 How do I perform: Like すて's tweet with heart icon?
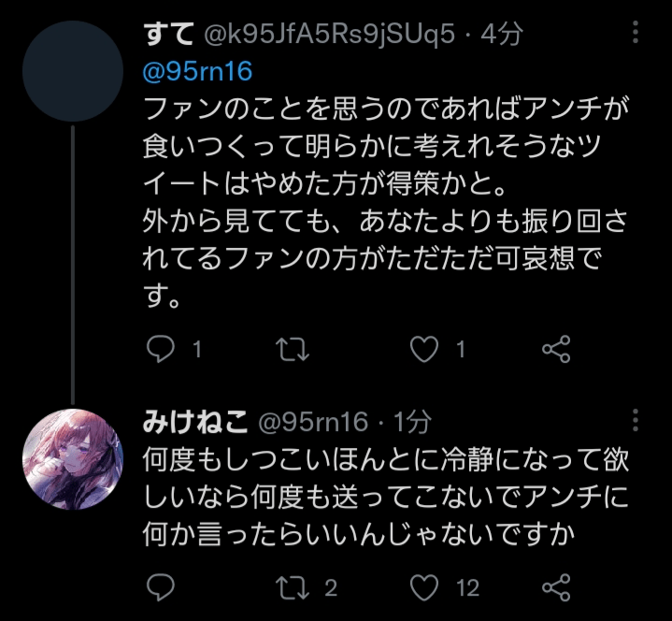(426, 350)
